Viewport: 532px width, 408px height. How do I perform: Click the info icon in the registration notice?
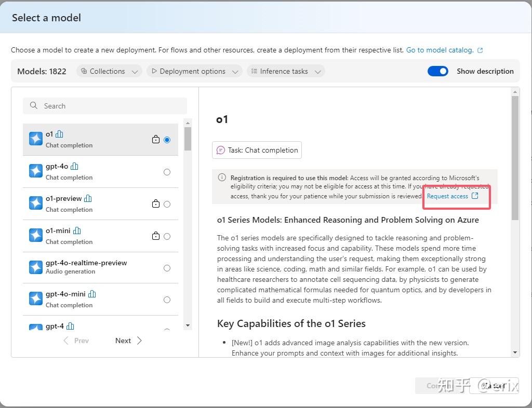tap(222, 178)
